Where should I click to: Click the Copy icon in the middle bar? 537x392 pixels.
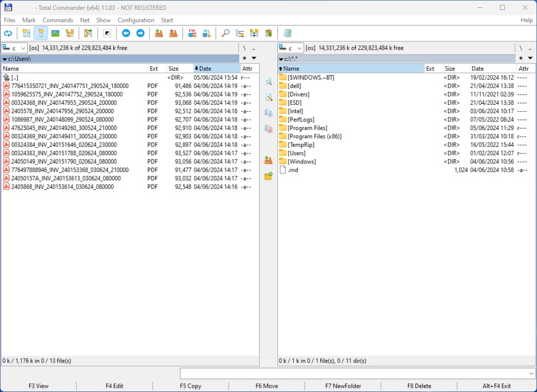coord(268,113)
